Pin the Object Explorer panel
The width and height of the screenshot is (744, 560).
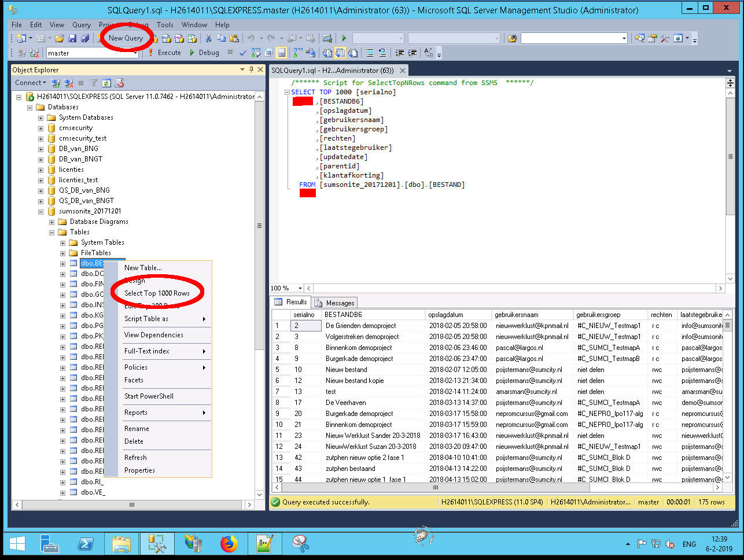(251, 69)
